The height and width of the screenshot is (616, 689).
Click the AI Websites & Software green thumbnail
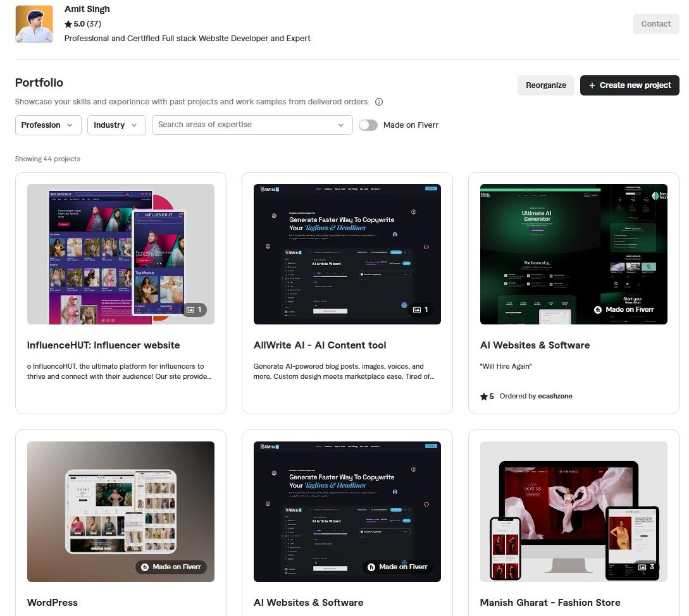coord(573,254)
